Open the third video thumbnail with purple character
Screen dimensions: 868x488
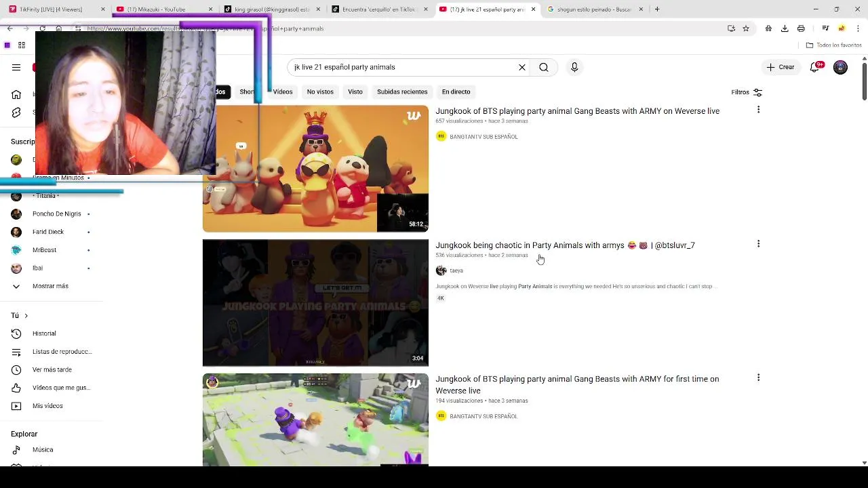point(315,420)
